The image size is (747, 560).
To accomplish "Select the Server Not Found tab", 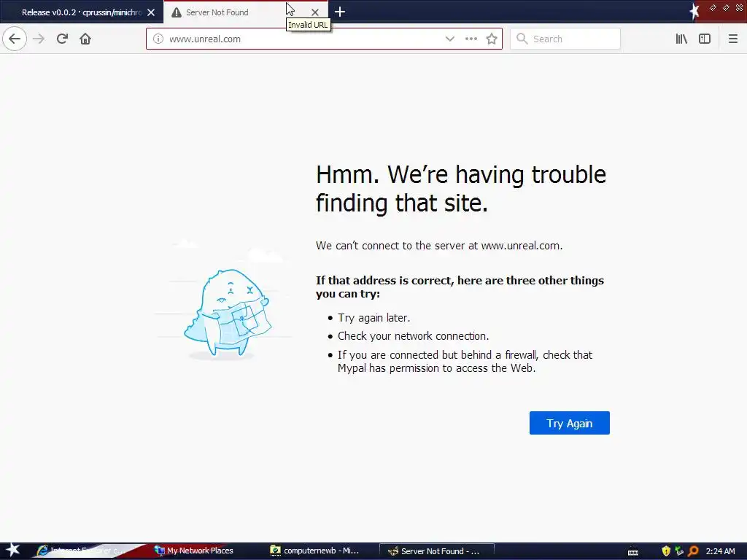I will [x=245, y=12].
